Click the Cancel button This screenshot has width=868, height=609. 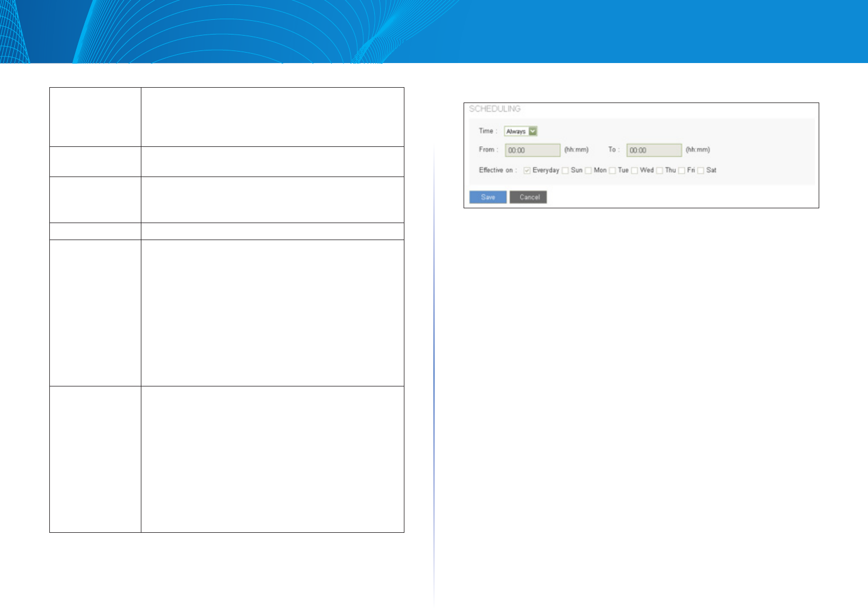[x=528, y=197]
